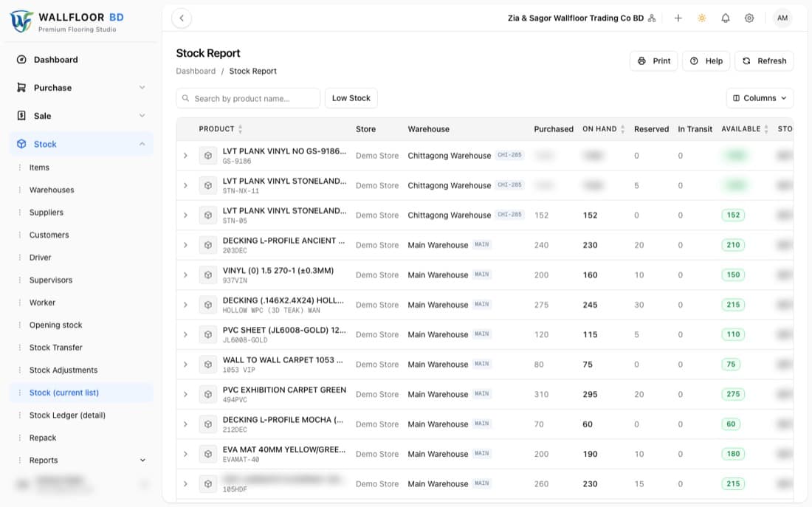Click the plus icon in top bar
The image size is (812, 507).
[x=678, y=18]
